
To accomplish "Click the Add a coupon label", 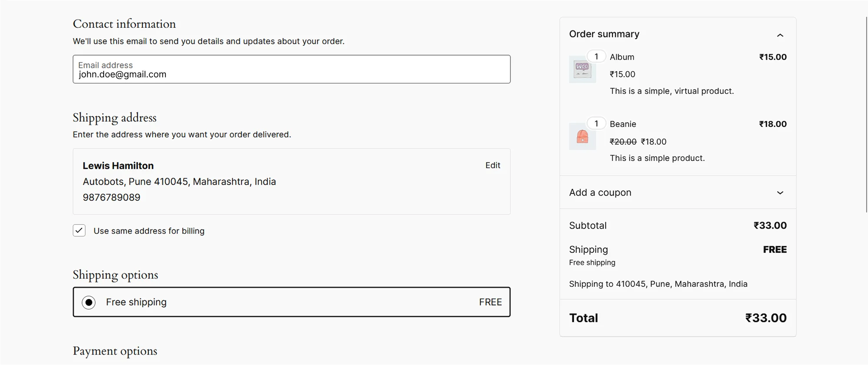I will click(x=600, y=192).
